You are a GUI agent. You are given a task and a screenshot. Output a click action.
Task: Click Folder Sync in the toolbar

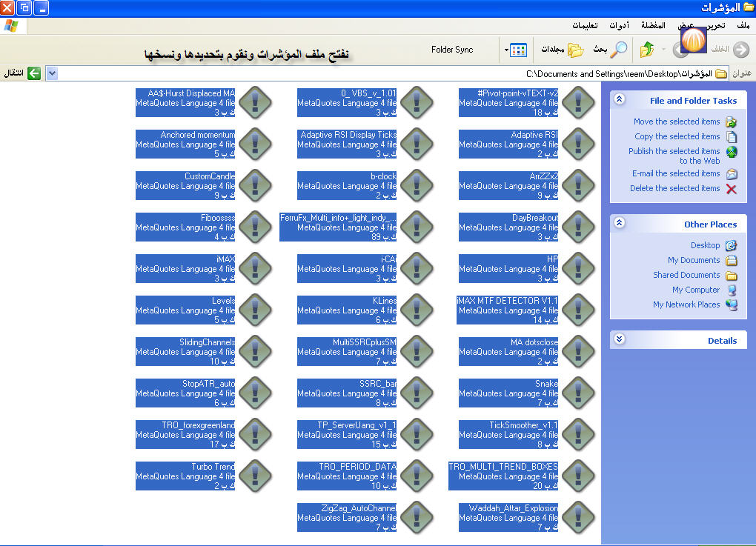pos(452,50)
